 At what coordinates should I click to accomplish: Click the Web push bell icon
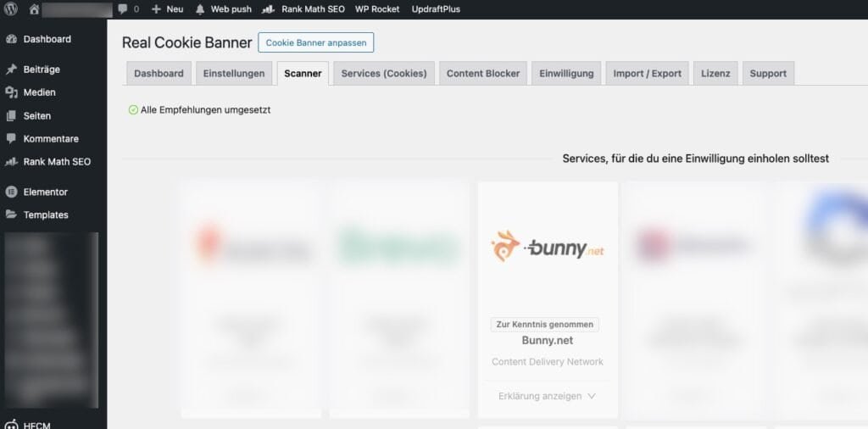[200, 9]
